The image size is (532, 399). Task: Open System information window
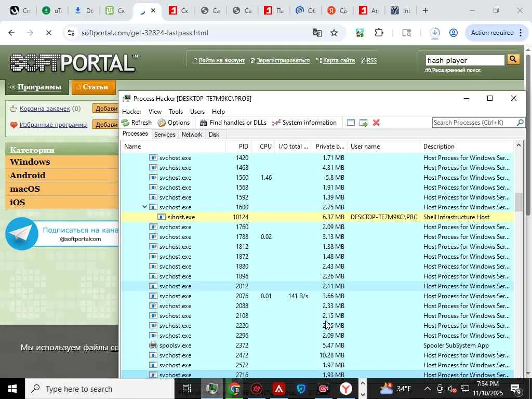coord(304,123)
